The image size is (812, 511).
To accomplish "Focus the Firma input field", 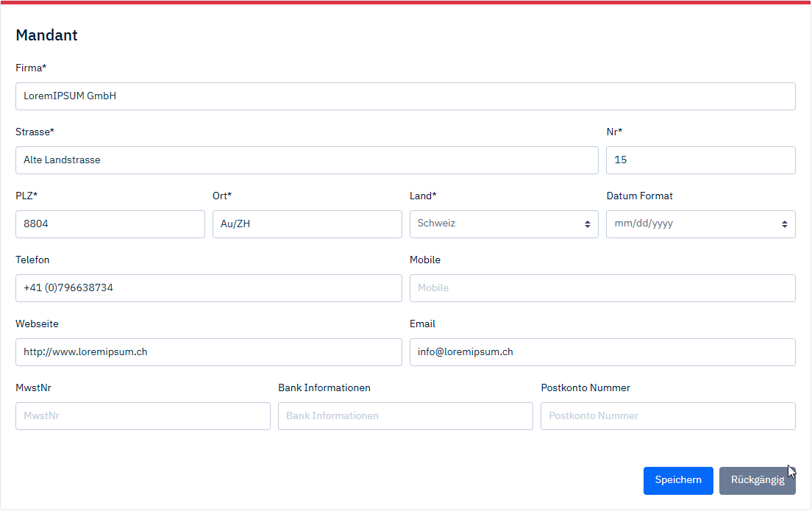I will click(405, 96).
